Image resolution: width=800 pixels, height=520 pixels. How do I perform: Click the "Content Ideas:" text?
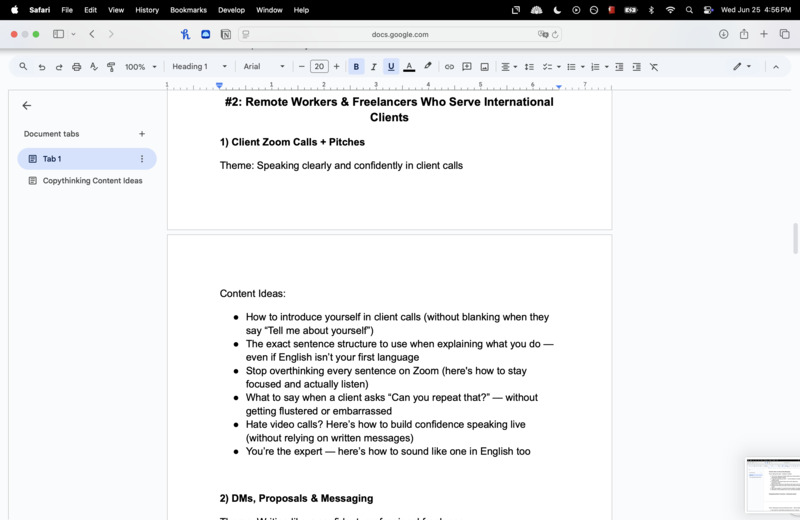tap(253, 293)
